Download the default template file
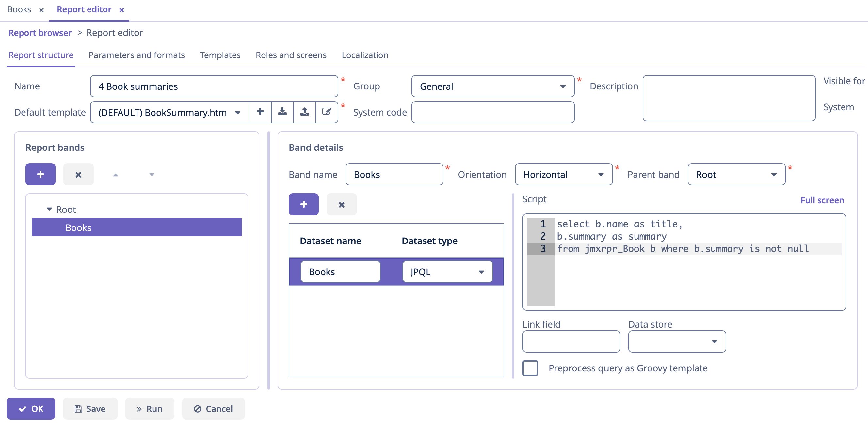 282,112
